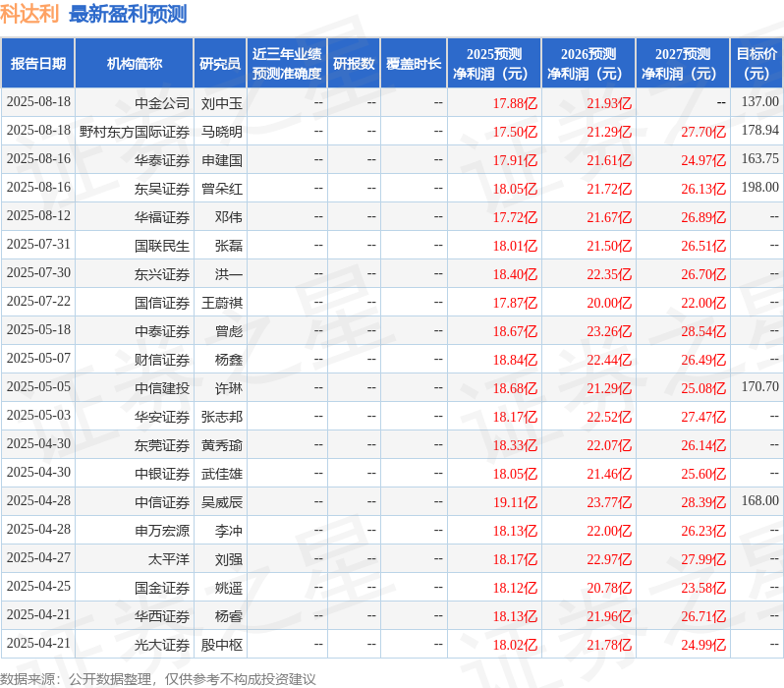Image resolution: width=784 pixels, height=688 pixels.
Task: Click researcher name 吴威辰
Action: coord(222,502)
